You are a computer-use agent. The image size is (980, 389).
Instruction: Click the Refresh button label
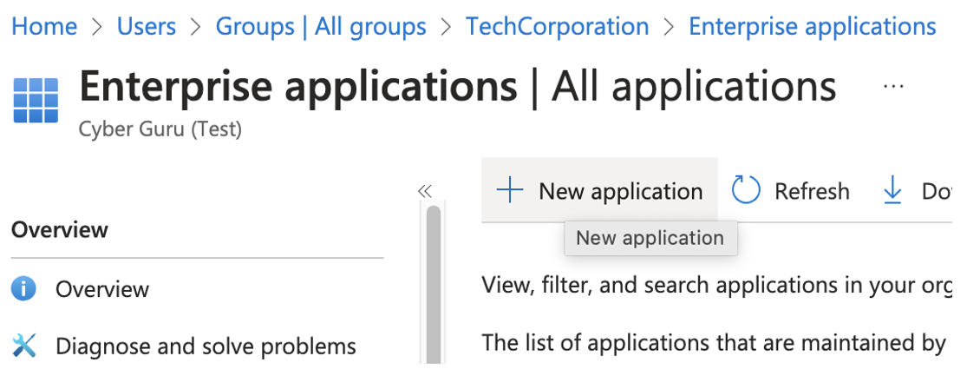[812, 191]
